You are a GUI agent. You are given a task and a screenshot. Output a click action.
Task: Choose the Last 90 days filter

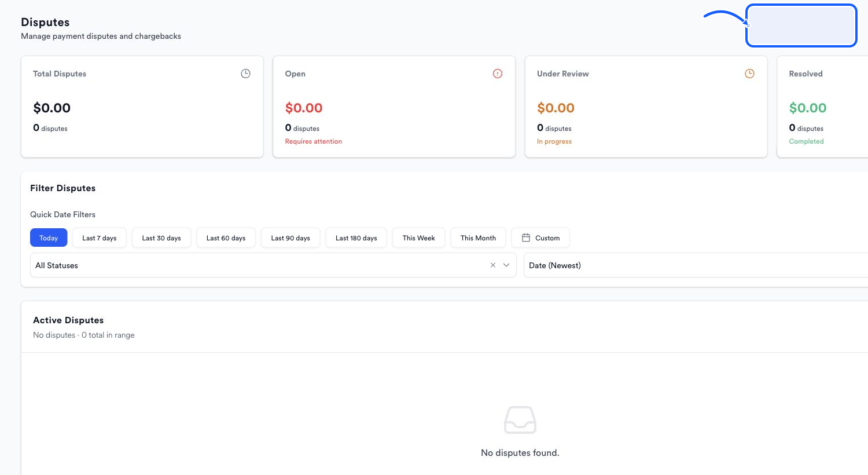click(x=290, y=238)
